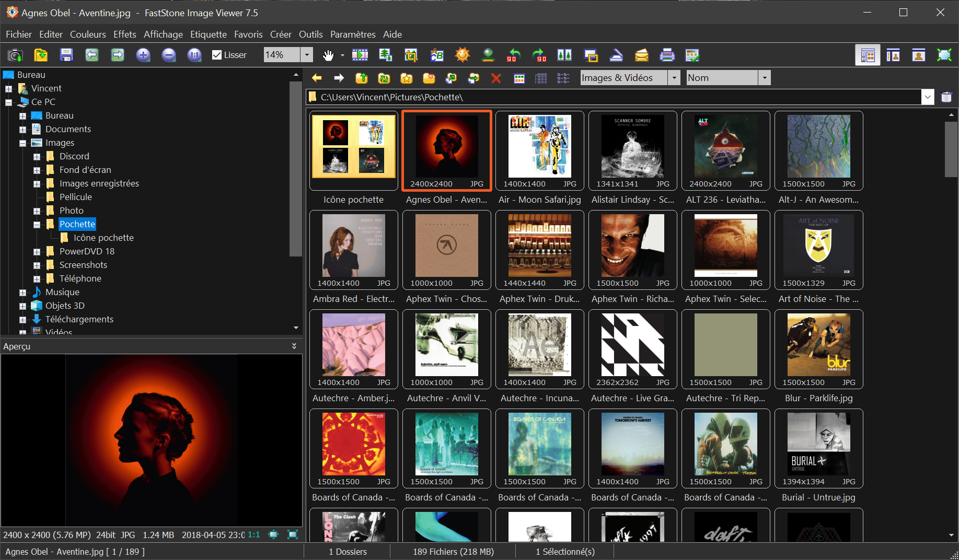Open the Crop board tool
The image size is (959, 560).
(411, 55)
